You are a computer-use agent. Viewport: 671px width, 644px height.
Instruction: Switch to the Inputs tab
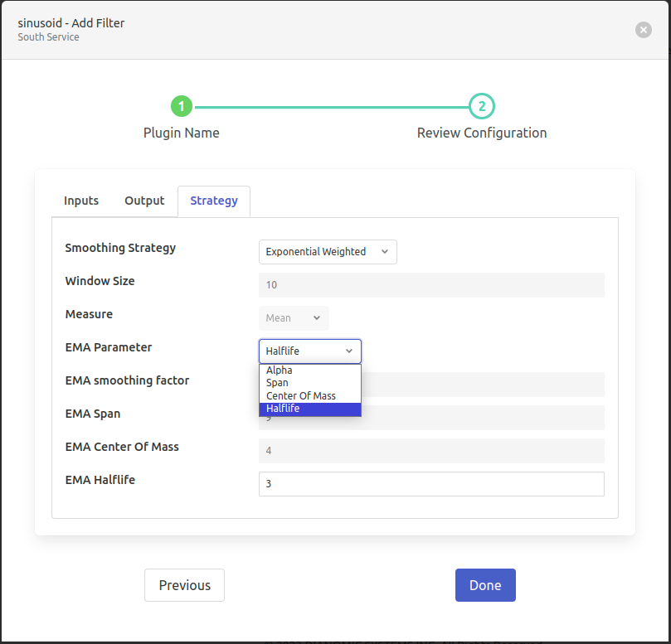pos(81,201)
